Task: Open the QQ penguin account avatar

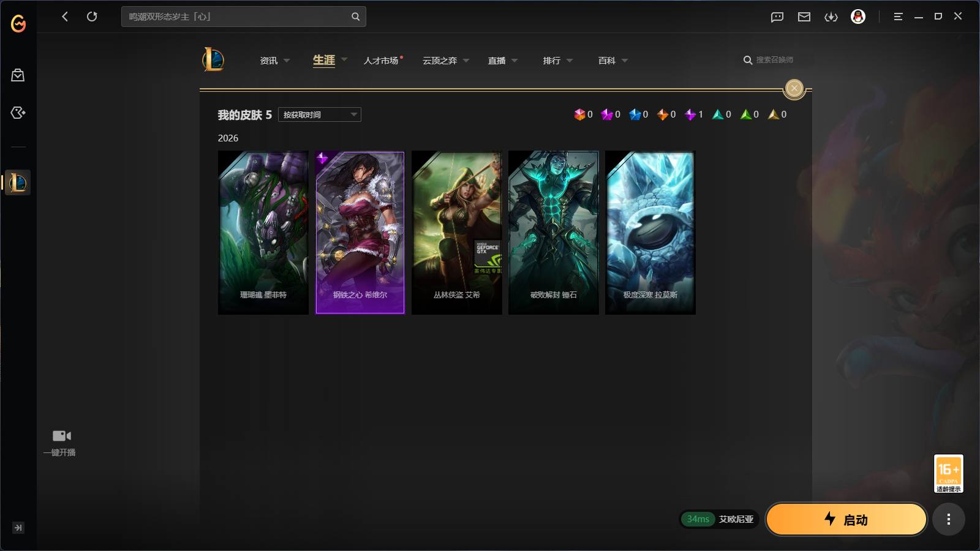Action: (x=858, y=17)
